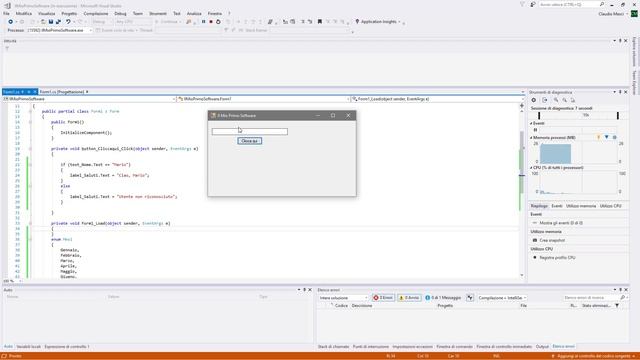
Task: Click the Elenco errori search field
Action: pos(591,298)
